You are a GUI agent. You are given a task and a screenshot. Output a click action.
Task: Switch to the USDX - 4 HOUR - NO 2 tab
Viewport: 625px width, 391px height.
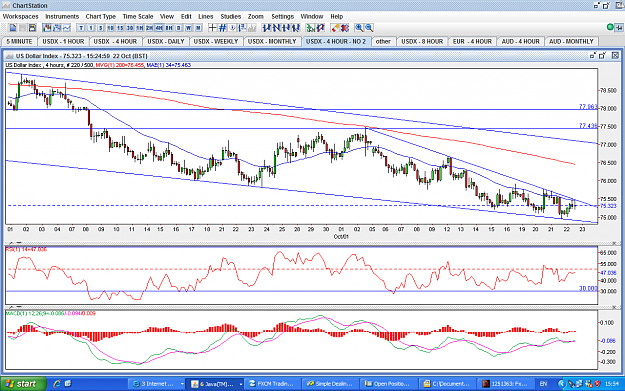pos(336,41)
